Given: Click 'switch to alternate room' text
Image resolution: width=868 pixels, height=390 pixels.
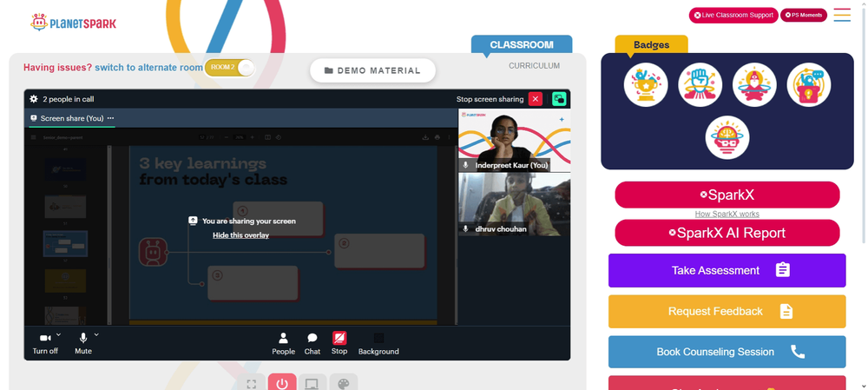Looking at the screenshot, I should (x=149, y=68).
